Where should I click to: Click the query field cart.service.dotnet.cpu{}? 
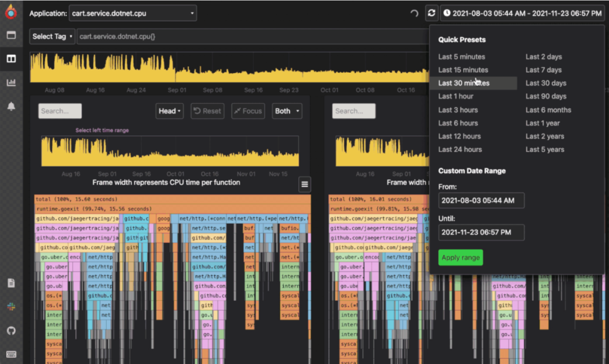(x=253, y=37)
